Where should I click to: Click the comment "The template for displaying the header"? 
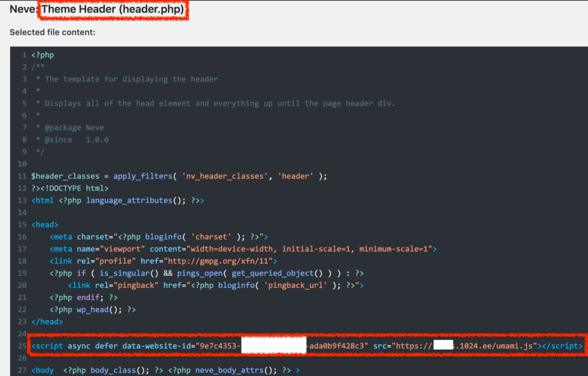pyautogui.click(x=131, y=79)
